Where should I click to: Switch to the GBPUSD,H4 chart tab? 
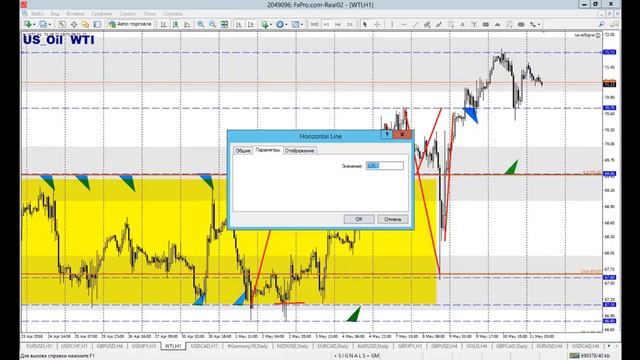pyautogui.click(x=110, y=346)
